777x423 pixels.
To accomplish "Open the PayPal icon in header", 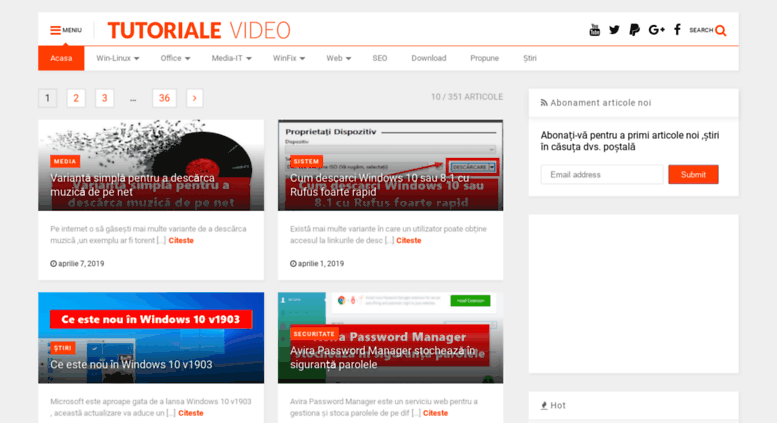I will click(x=634, y=30).
